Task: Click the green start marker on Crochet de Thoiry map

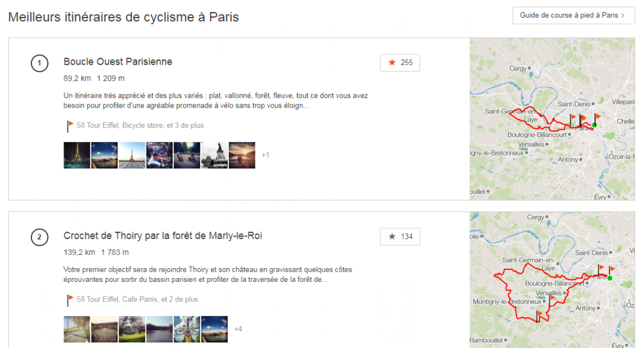Action: [x=610, y=278]
